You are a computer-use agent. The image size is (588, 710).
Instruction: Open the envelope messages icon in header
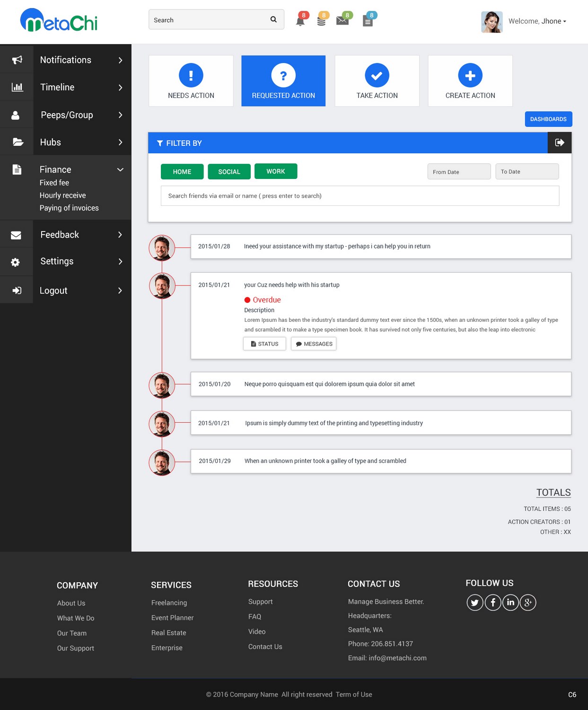[x=342, y=21]
